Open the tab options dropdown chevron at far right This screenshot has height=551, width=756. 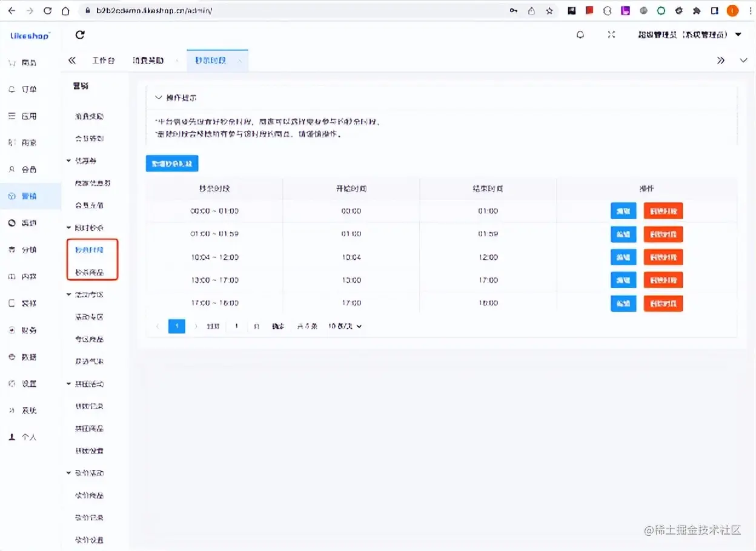[x=744, y=61]
